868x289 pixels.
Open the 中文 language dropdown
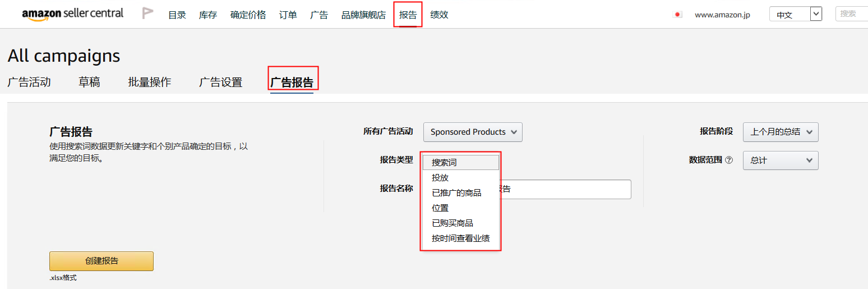pyautogui.click(x=795, y=15)
